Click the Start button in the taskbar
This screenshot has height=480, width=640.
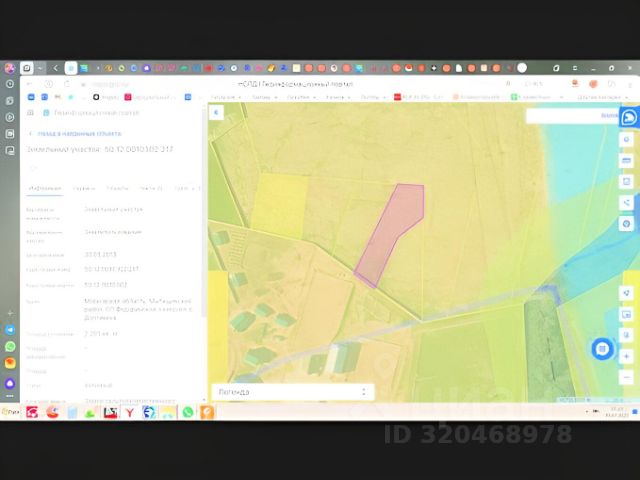(11, 412)
